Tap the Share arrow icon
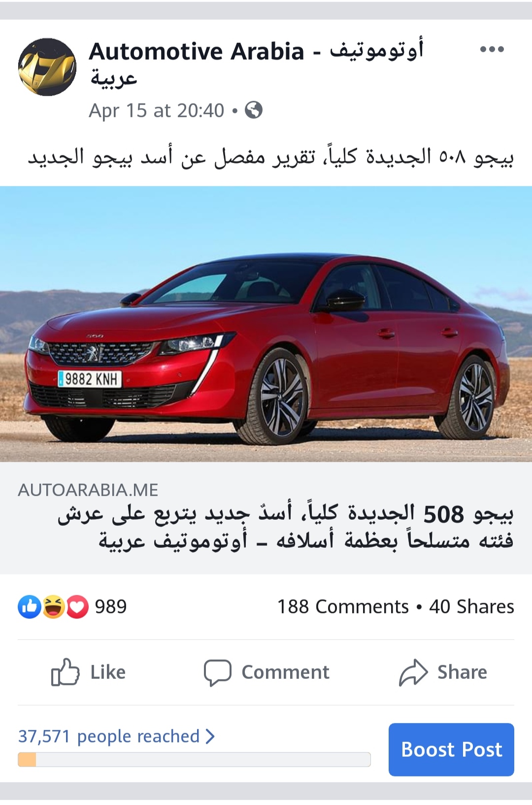 (x=413, y=672)
